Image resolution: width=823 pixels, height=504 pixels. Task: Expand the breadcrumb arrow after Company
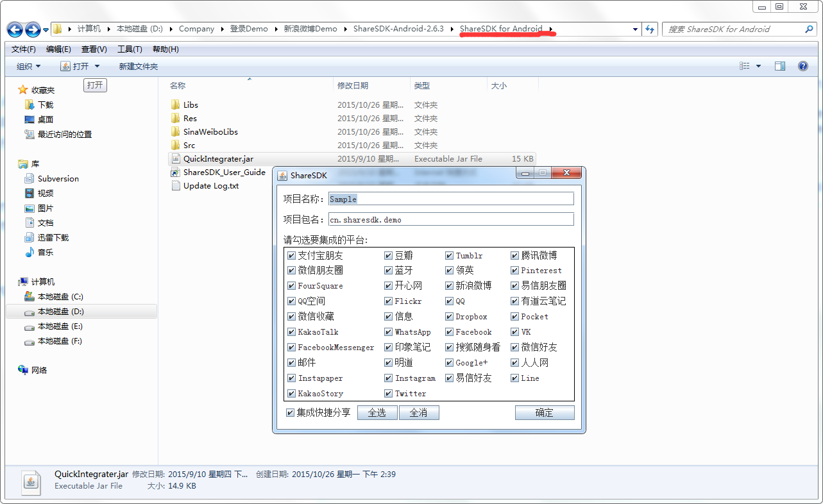pos(222,29)
